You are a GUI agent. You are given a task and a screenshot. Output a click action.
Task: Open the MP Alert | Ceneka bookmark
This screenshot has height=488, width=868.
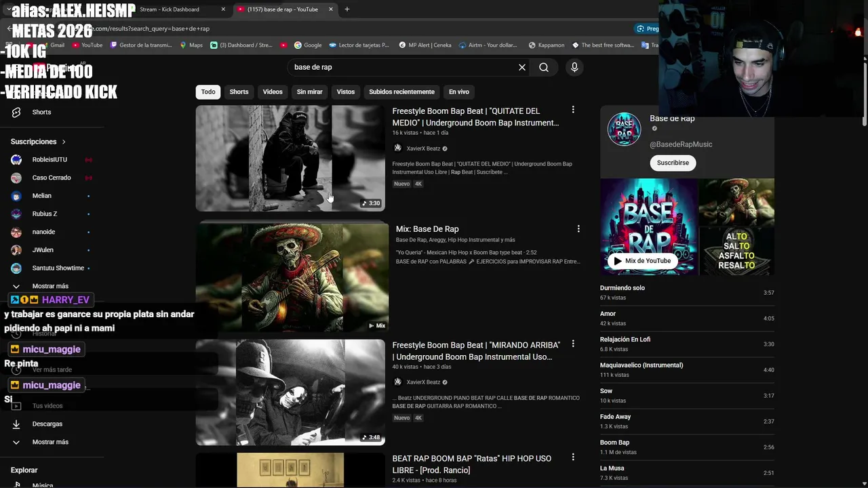point(425,45)
